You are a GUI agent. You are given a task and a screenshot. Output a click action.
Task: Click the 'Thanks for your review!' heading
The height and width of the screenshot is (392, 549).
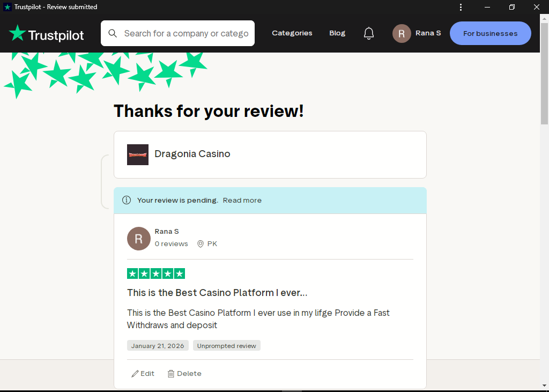coord(209,111)
